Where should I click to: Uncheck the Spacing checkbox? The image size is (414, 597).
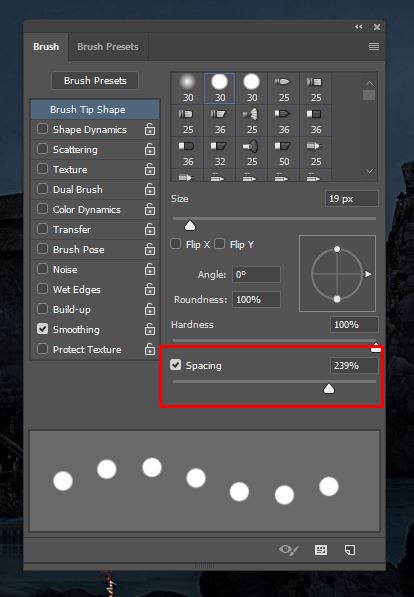pyautogui.click(x=176, y=365)
